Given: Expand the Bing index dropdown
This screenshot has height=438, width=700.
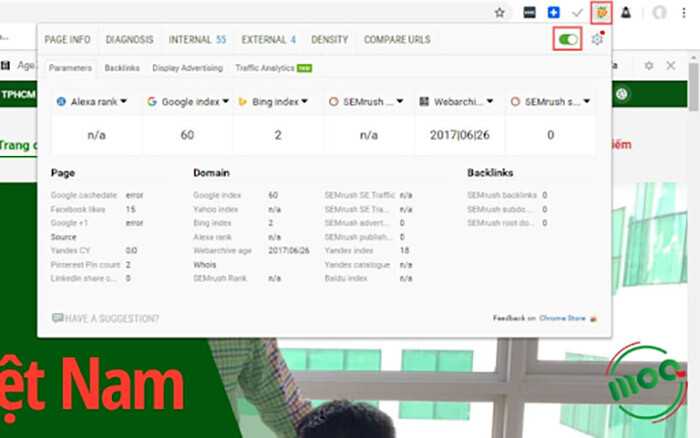Looking at the screenshot, I should pyautogui.click(x=304, y=101).
